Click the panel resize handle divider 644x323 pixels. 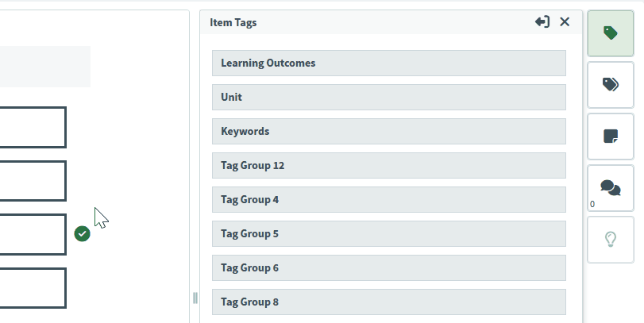[x=195, y=298]
